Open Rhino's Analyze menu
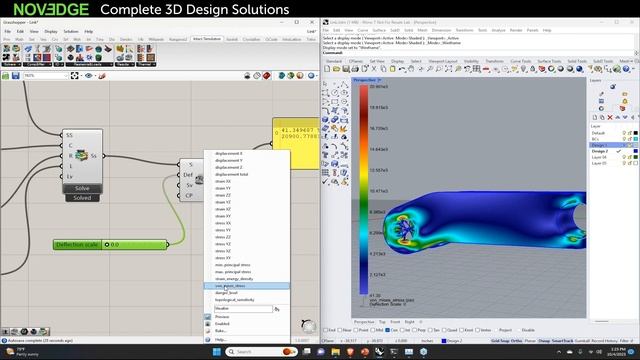The height and width of the screenshot is (360, 640). pos(498,30)
